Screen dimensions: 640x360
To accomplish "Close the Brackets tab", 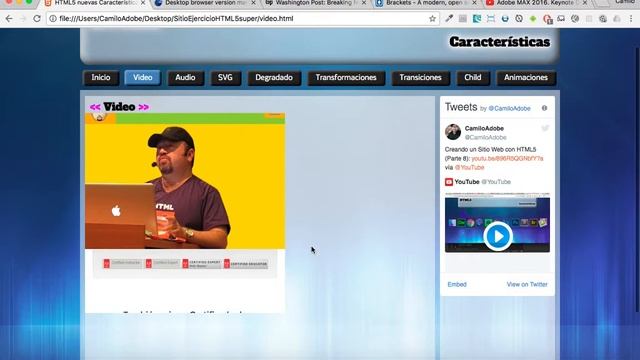I will tap(474, 3).
